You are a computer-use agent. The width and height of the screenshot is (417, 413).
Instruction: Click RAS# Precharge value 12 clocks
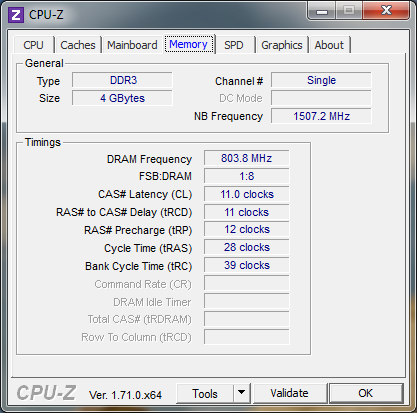[247, 229]
